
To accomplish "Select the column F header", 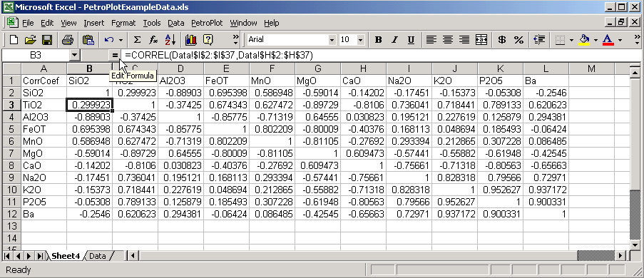I will coord(272,68).
